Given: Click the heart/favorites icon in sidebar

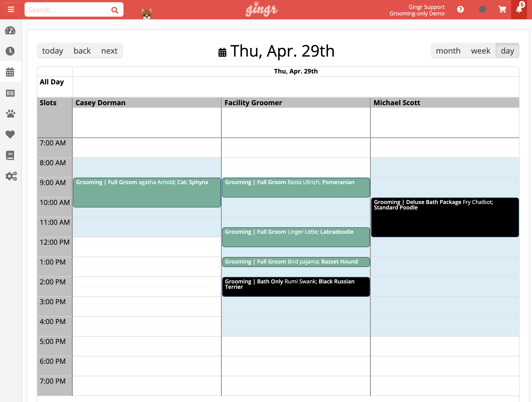Looking at the screenshot, I should [11, 135].
